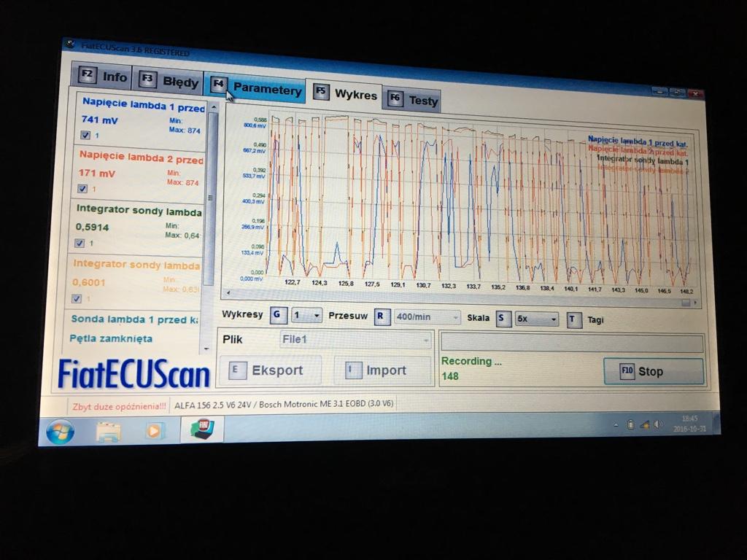Click the Import button
The height and width of the screenshot is (560, 747).
382,370
